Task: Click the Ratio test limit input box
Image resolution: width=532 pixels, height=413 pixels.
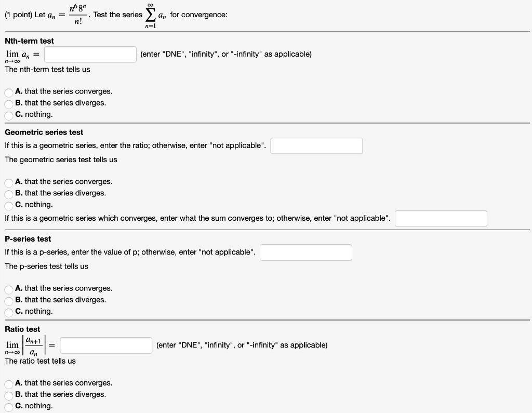Action: pos(106,344)
